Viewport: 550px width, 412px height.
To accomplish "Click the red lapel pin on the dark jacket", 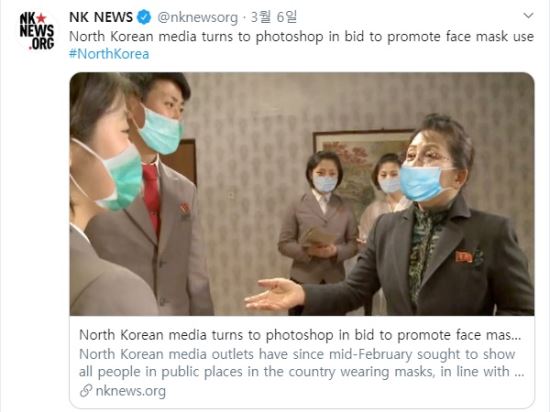I will coord(464,257).
